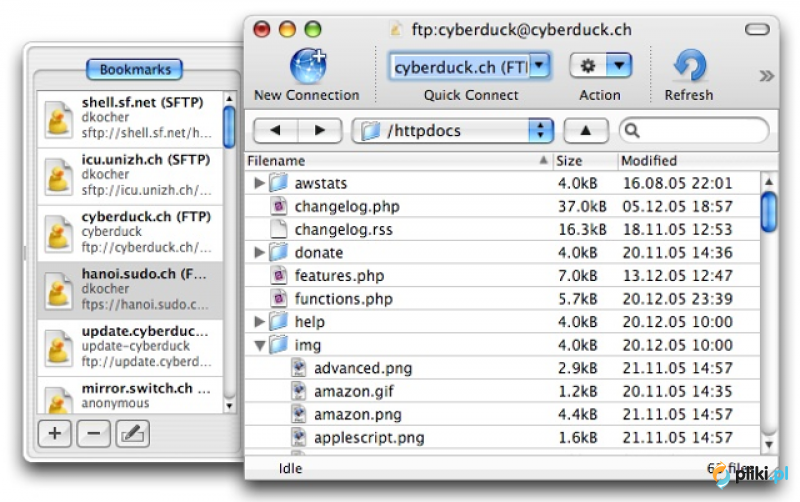This screenshot has height=502, width=800.
Task: Click the Quick Connect cyberduck.ch field
Action: click(x=460, y=66)
